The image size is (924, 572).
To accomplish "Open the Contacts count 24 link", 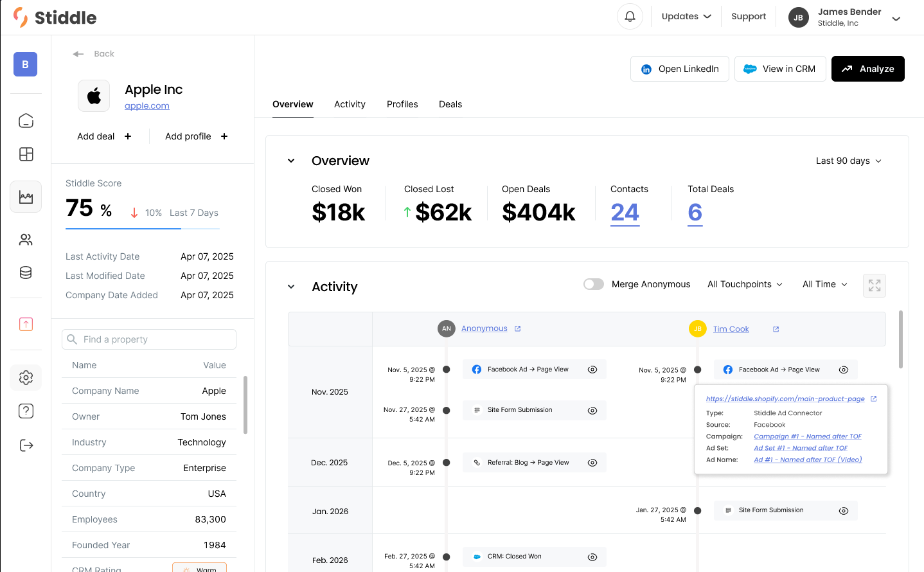I will (625, 212).
